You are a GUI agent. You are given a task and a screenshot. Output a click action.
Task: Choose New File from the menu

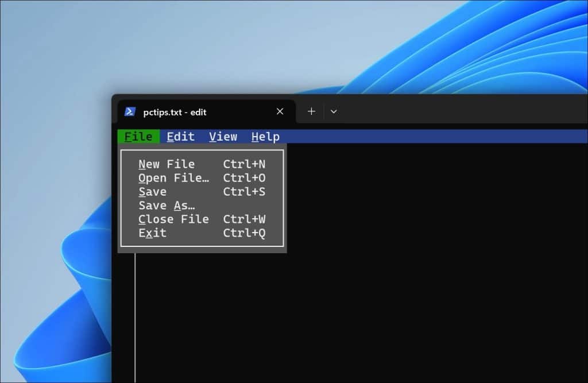click(202, 164)
